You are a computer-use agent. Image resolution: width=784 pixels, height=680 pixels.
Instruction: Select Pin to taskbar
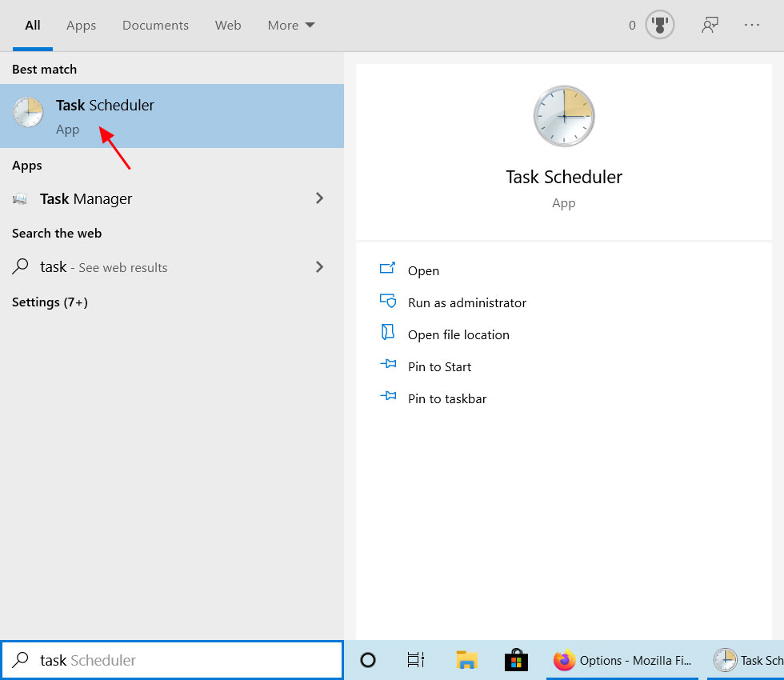(447, 398)
